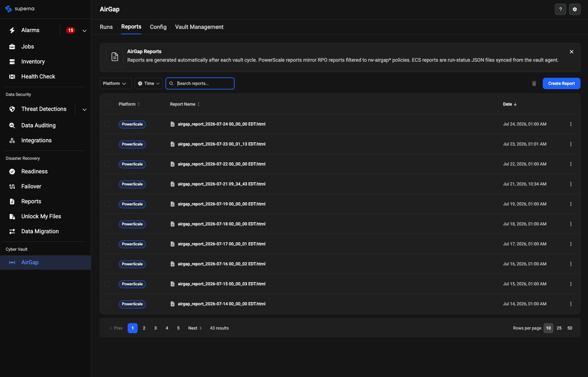Open help with the question mark icon
This screenshot has height=377, width=588.
click(561, 9)
